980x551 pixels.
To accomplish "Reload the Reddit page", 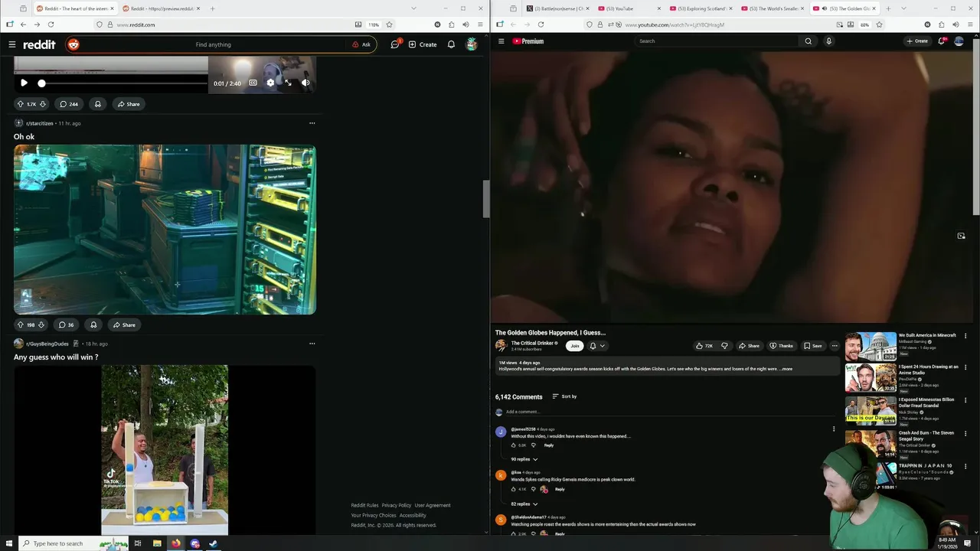I will (x=51, y=24).
